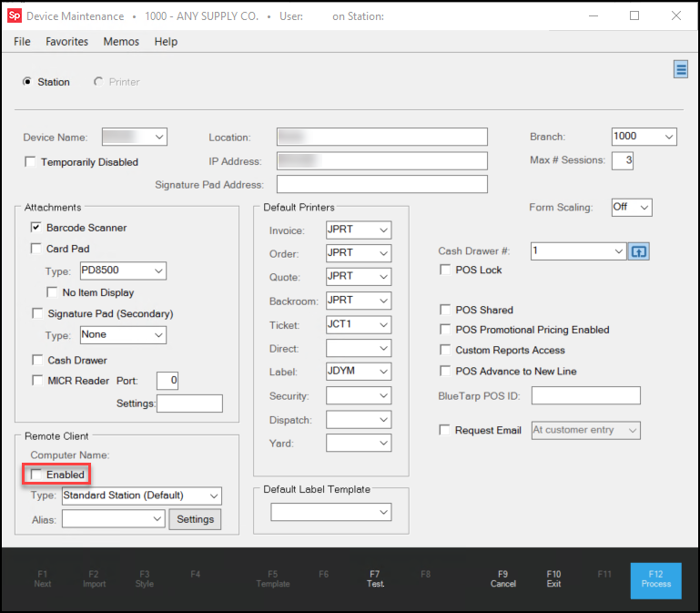The image size is (700, 613).
Task: Enable the Remote Client checkbox
Action: pos(36,475)
